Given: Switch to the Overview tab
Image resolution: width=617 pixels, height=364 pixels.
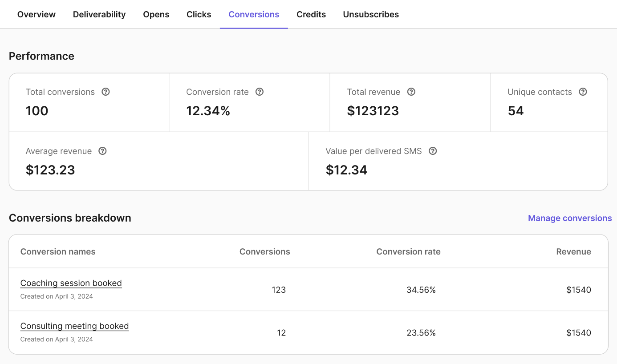Looking at the screenshot, I should (x=36, y=14).
